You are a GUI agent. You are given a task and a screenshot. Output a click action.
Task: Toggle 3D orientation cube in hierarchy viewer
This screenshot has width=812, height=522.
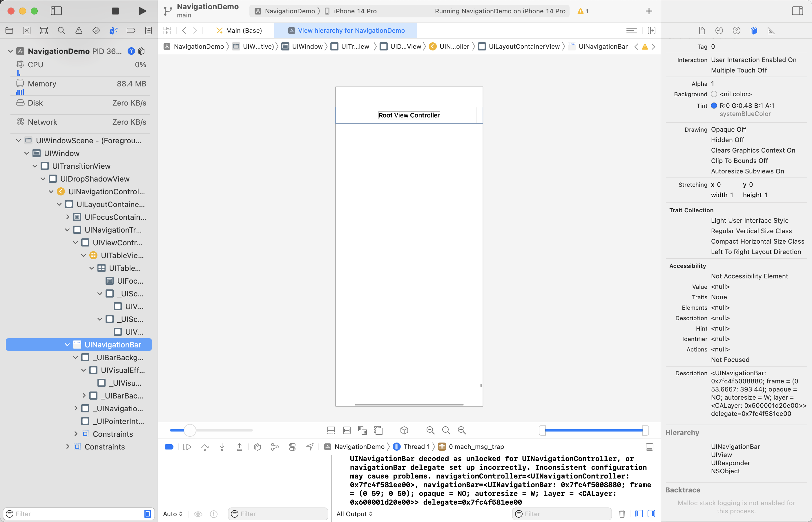point(404,430)
